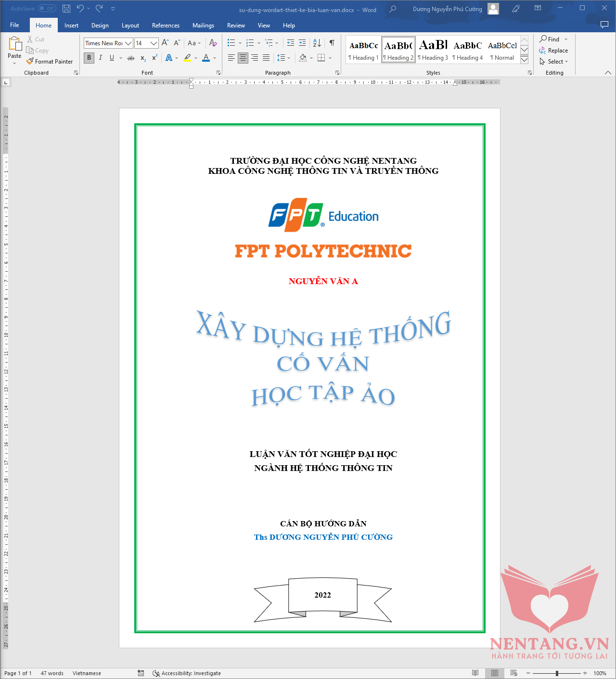Open the Insert ribbon tab
616x679 pixels.
point(71,26)
